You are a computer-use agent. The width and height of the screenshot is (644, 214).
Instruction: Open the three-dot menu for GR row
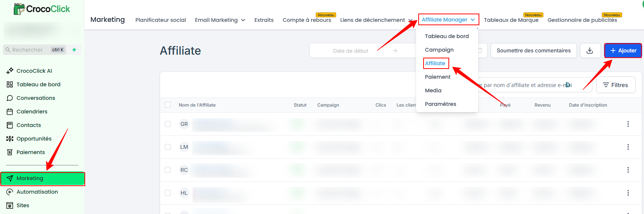628,124
